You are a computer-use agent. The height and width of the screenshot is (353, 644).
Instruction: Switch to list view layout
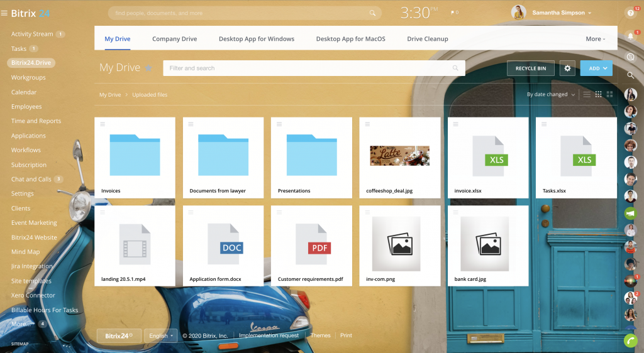click(x=587, y=95)
